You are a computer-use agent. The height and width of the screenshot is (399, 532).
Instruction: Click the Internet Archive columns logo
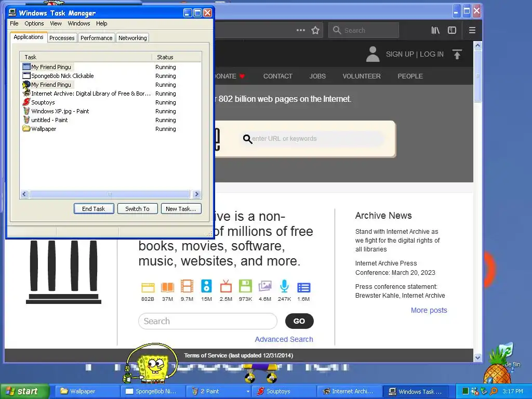point(63,272)
